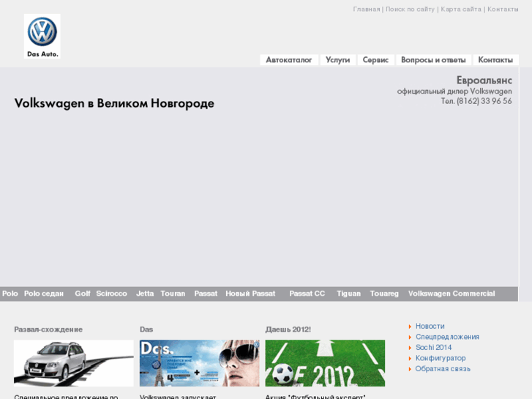Click the football 2012 banner thumbnail
Screen dimensions: 532x399
(325, 363)
